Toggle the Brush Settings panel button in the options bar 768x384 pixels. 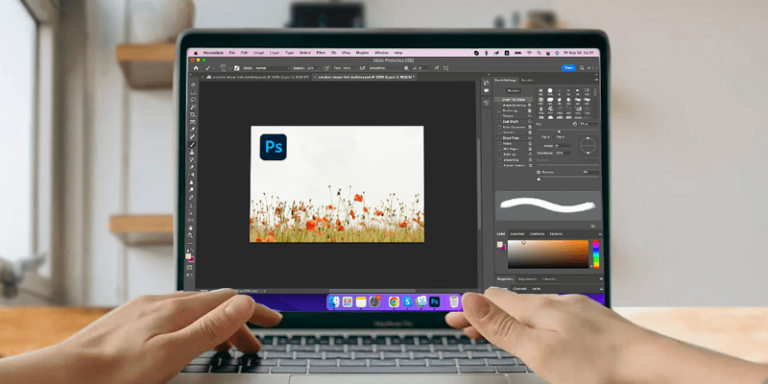click(x=237, y=68)
